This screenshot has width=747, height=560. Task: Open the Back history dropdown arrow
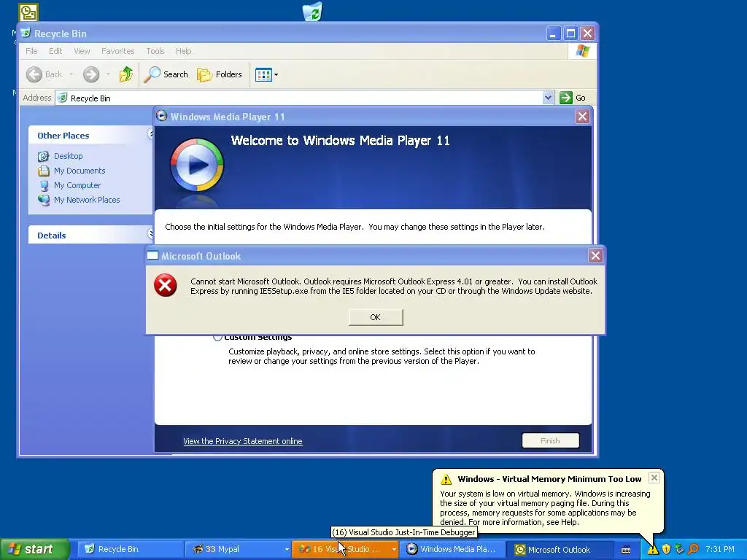click(71, 74)
